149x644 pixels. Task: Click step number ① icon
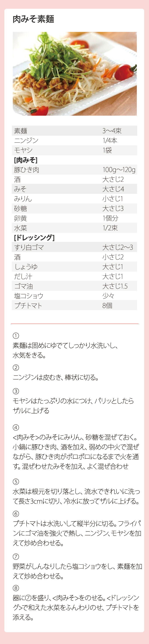(x=16, y=335)
